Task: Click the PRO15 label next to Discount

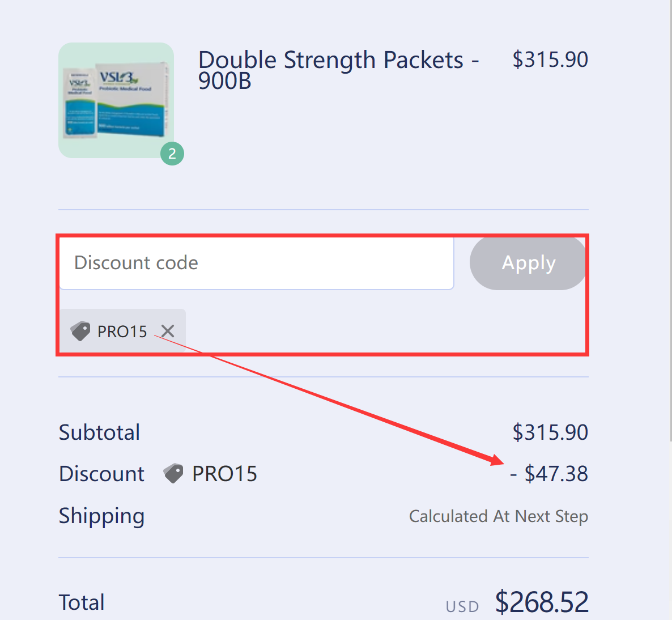Action: point(224,473)
